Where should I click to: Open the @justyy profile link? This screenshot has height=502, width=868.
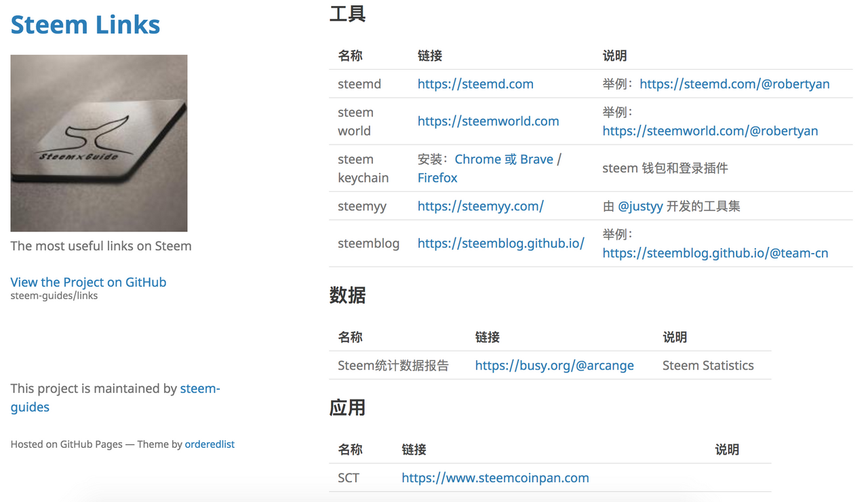coord(640,206)
